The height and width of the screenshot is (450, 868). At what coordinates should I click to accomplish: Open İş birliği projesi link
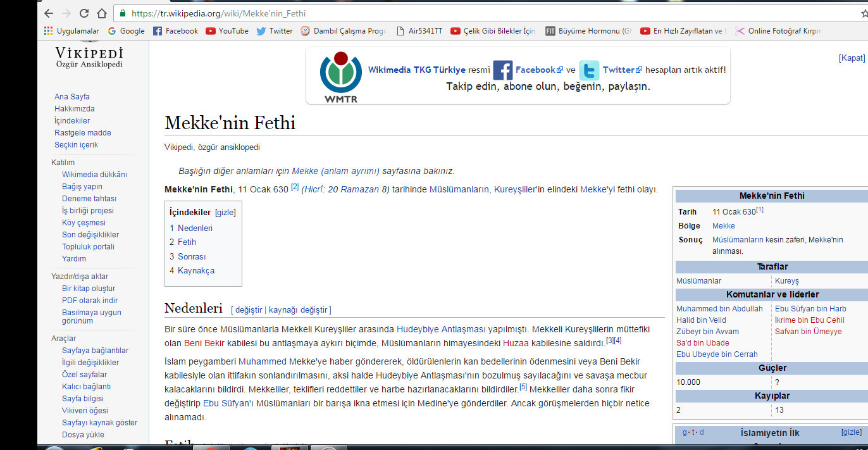coord(88,211)
